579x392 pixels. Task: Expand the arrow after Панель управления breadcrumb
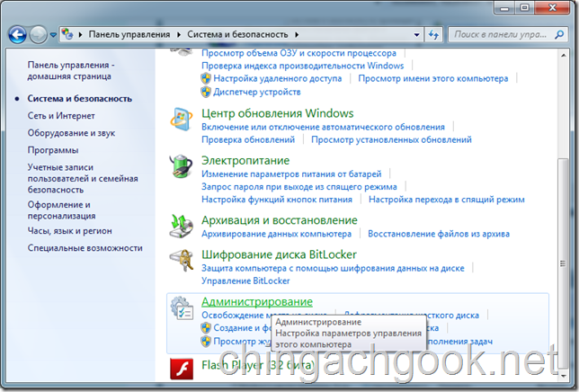pos(179,35)
